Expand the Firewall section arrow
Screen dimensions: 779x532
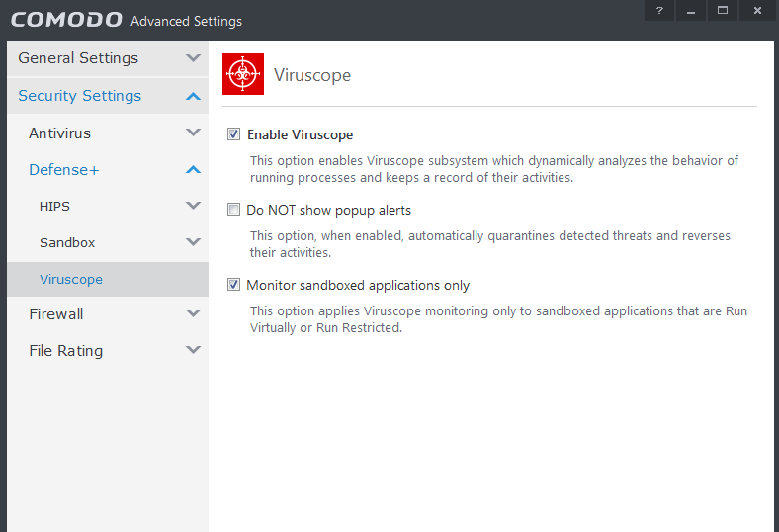coord(193,313)
